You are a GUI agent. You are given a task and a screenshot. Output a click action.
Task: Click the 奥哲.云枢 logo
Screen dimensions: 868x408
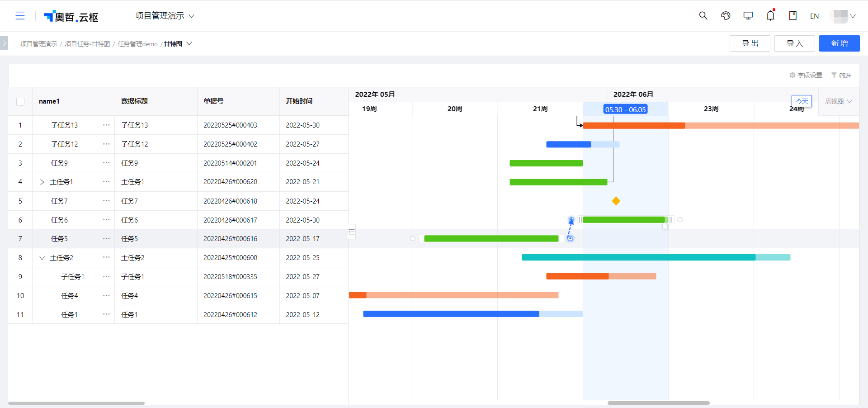click(x=71, y=17)
